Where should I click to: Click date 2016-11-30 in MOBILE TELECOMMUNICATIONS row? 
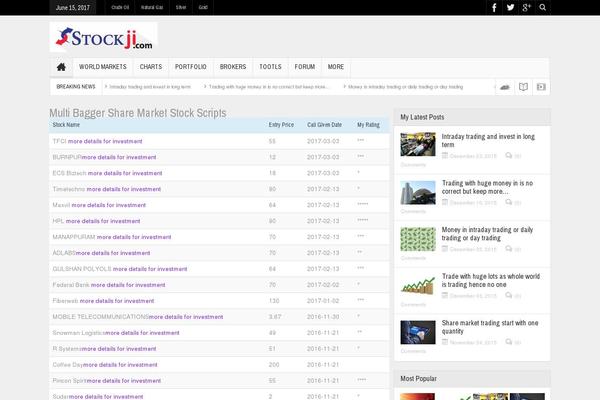click(x=323, y=317)
